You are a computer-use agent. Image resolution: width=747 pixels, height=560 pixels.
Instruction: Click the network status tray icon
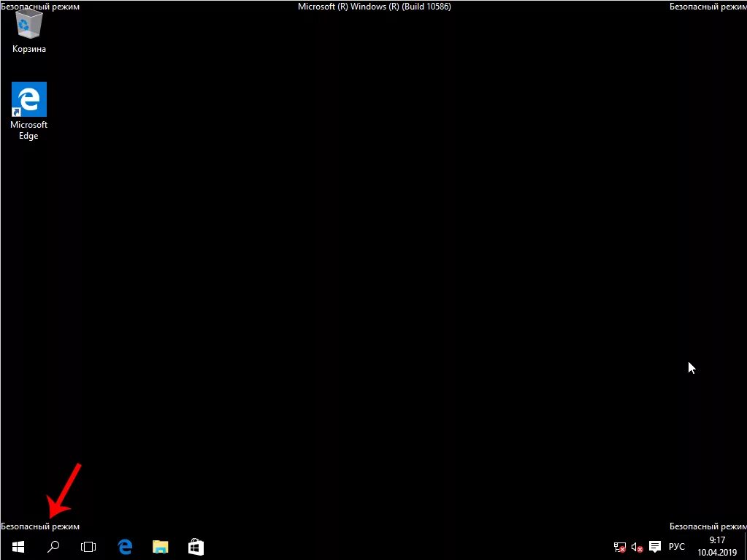point(620,548)
